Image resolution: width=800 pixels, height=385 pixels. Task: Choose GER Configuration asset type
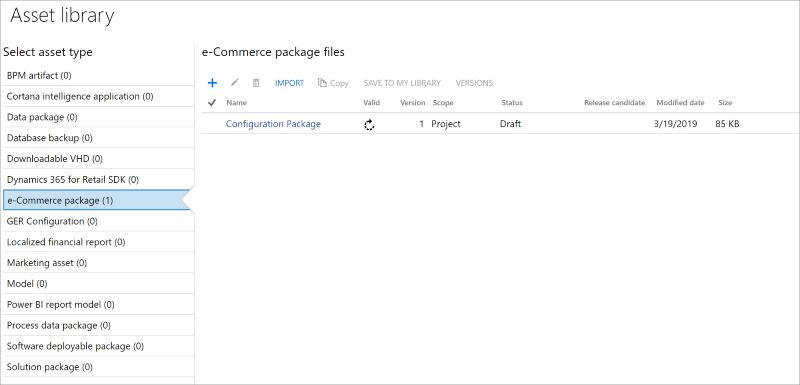[x=97, y=221]
